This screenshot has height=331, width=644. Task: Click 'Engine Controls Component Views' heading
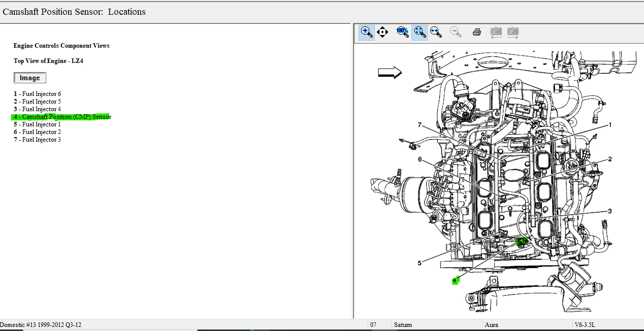tap(61, 46)
